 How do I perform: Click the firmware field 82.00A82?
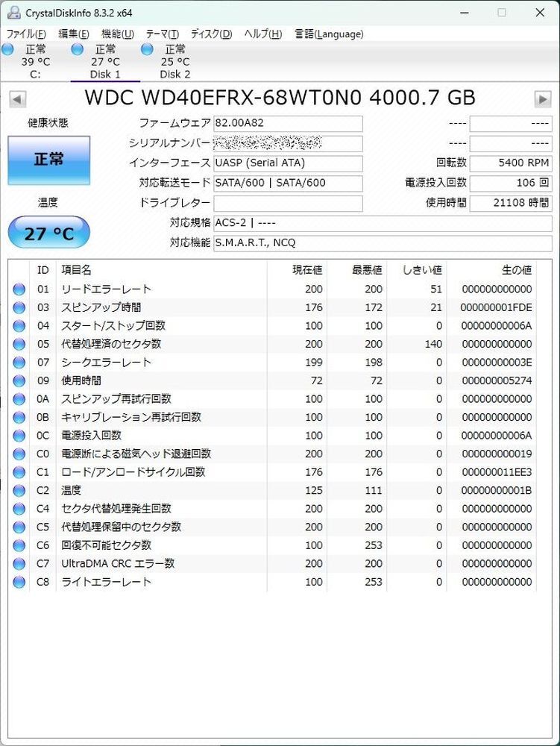288,123
